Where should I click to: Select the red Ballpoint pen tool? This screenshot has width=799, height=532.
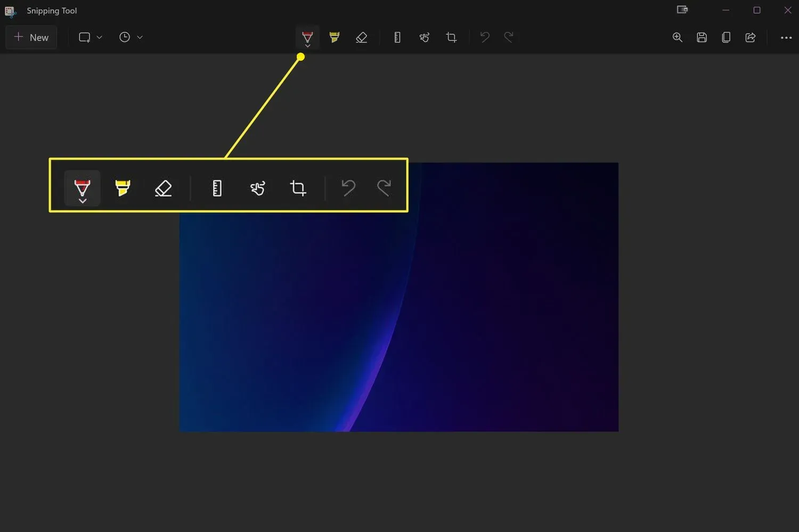[x=307, y=35]
